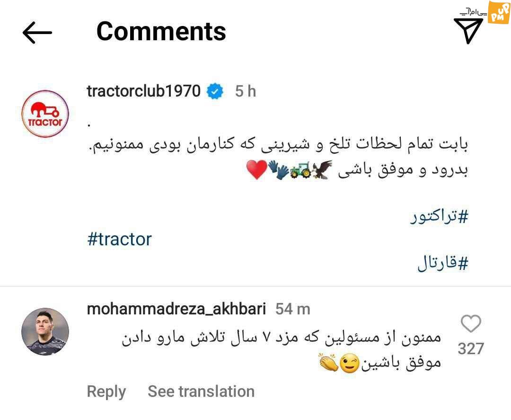Viewport: 511px width, 420px height.
Task: Open mohammadreza_akhbari's profile photo
Action: point(45,331)
